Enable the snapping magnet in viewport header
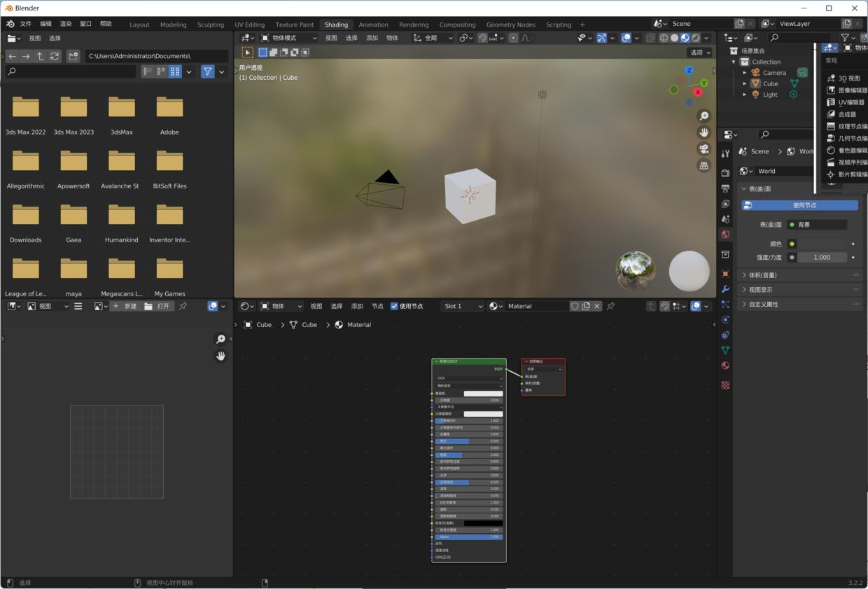Image resolution: width=868 pixels, height=589 pixels. pyautogui.click(x=482, y=38)
